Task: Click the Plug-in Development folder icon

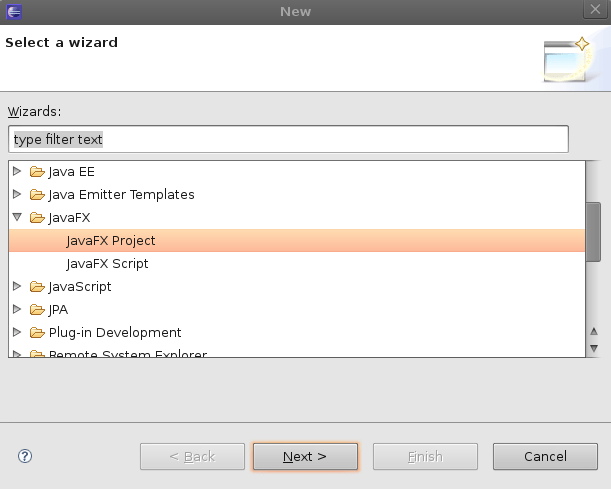Action: (x=37, y=333)
